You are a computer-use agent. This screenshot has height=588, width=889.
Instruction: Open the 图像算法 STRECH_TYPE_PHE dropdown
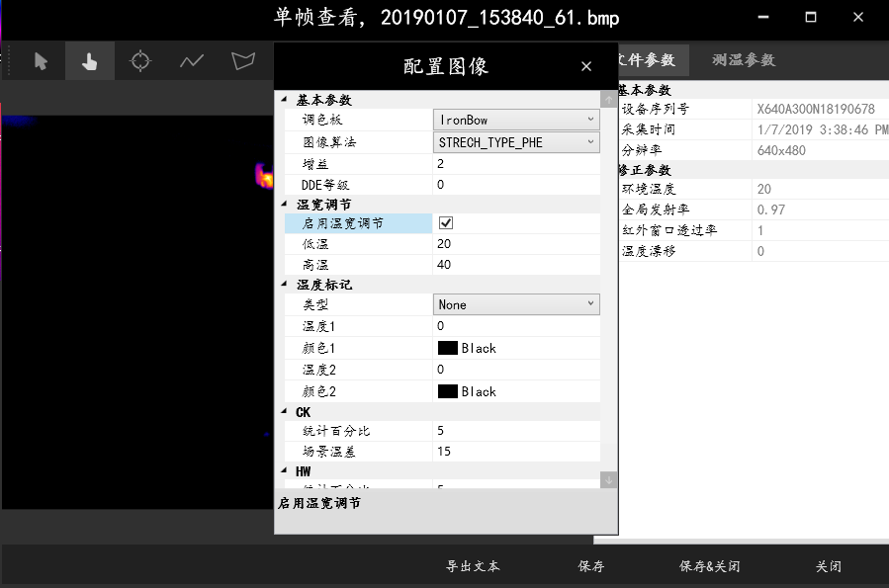pyautogui.click(x=516, y=142)
